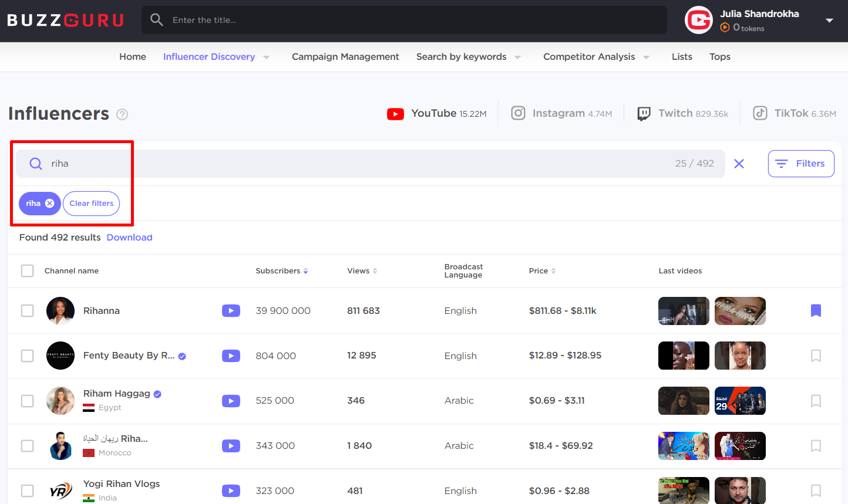Open the user profile avatar
The height and width of the screenshot is (504, 848).
(699, 21)
